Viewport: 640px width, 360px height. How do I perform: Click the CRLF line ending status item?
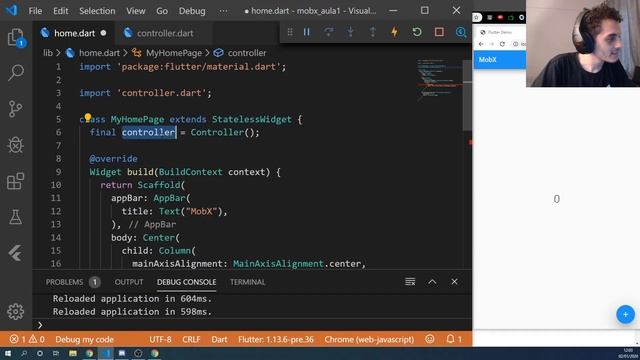tap(191, 339)
